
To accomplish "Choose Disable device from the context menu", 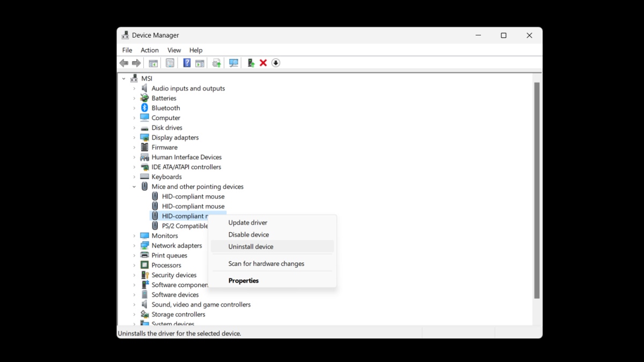I will [272, 234].
